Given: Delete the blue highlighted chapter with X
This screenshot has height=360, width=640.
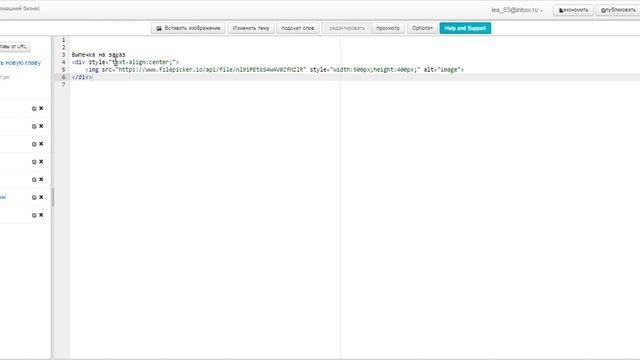Looking at the screenshot, I should [x=41, y=197].
